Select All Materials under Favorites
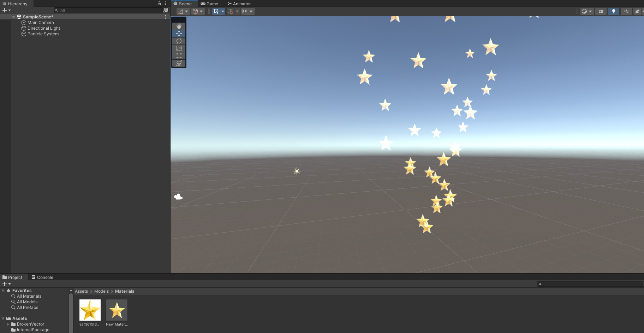 29,296
